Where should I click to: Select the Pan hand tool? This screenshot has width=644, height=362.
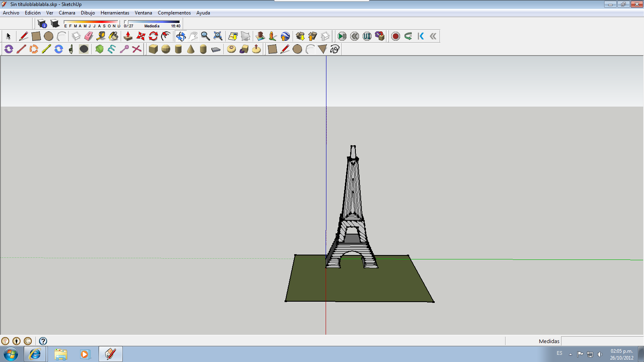coord(193,36)
